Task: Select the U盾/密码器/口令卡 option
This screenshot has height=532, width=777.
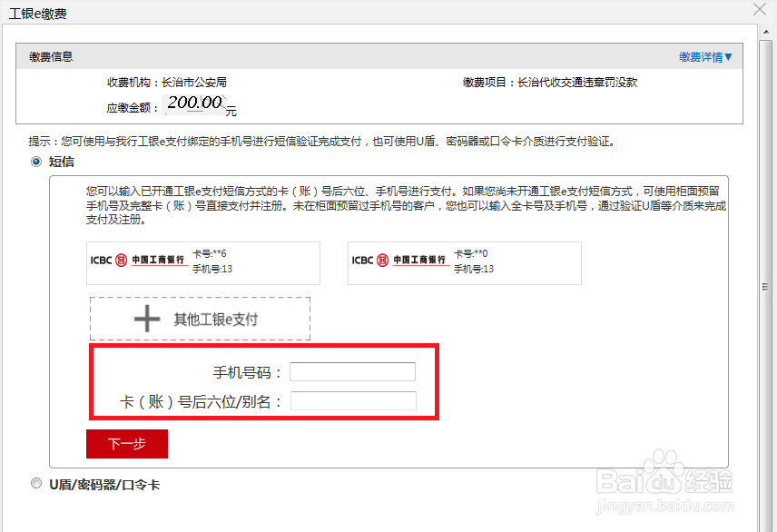Action: (x=36, y=483)
